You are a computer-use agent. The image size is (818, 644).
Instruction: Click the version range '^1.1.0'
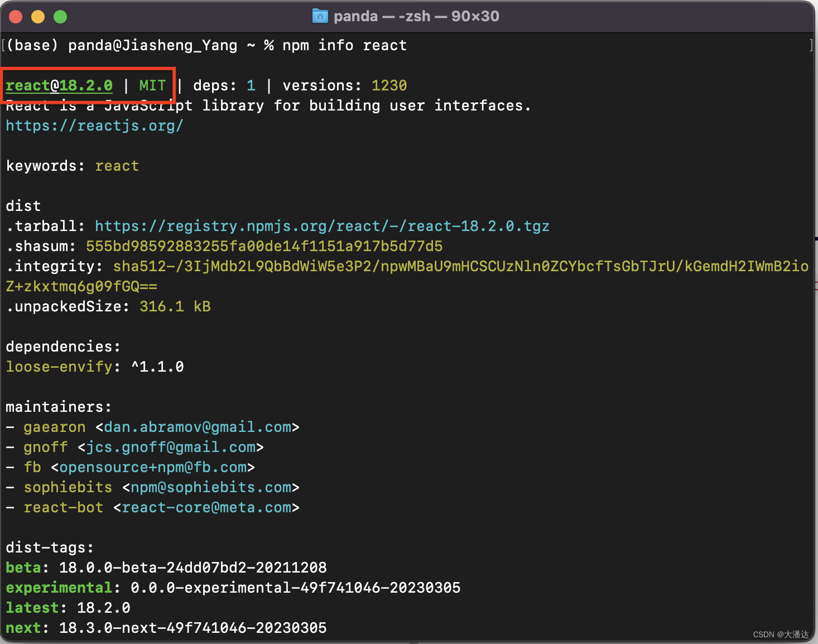click(x=157, y=367)
